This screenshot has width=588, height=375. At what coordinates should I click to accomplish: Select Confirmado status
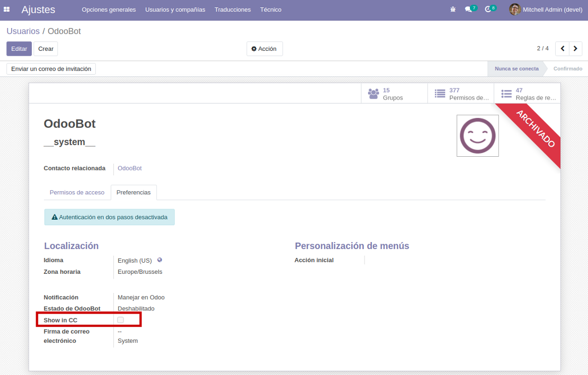click(x=568, y=69)
